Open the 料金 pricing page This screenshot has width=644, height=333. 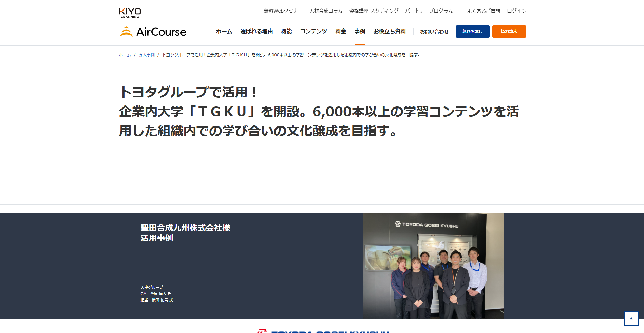click(x=341, y=32)
